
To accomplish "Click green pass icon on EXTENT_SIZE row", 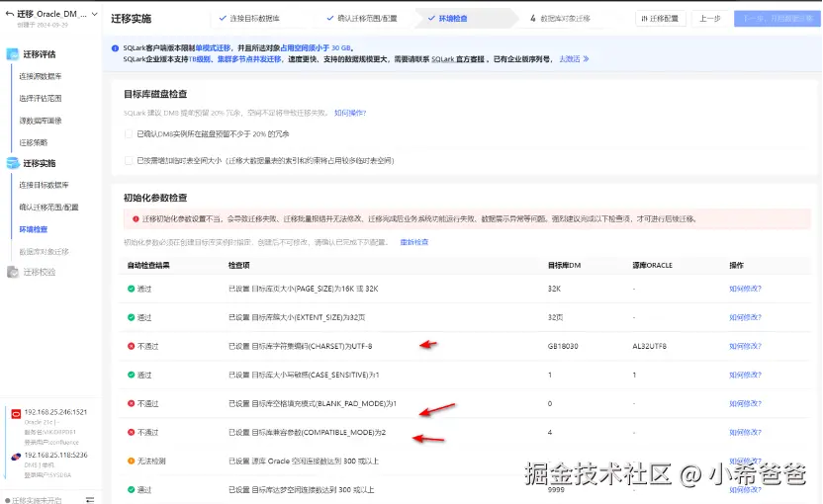I will pos(132,317).
